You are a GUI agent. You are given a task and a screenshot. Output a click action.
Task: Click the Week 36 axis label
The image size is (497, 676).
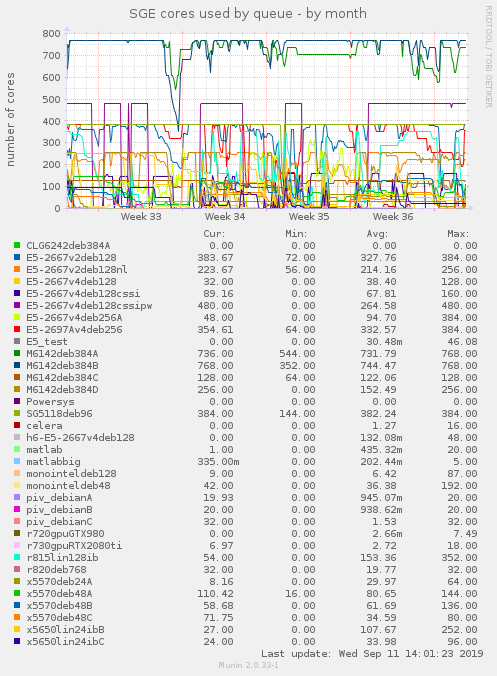coord(393,216)
